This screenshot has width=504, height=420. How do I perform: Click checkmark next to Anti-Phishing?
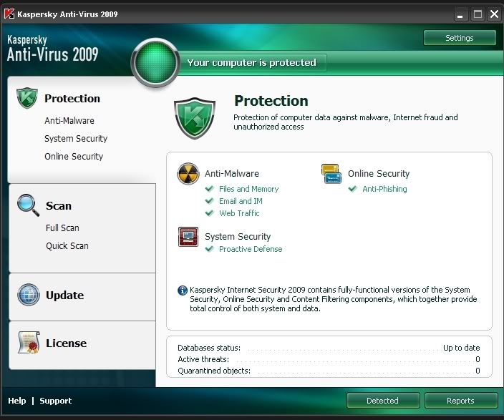click(x=353, y=189)
